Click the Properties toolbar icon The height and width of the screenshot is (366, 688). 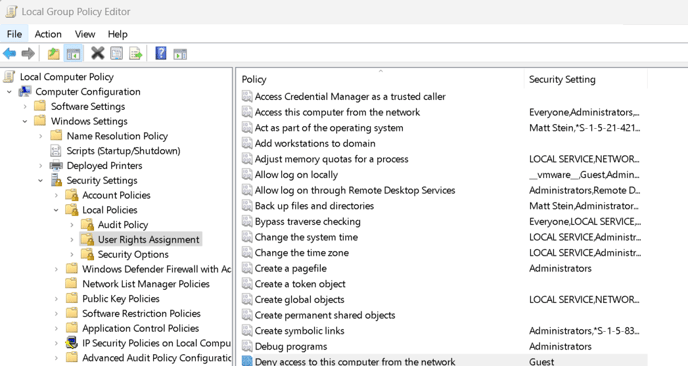(x=117, y=54)
